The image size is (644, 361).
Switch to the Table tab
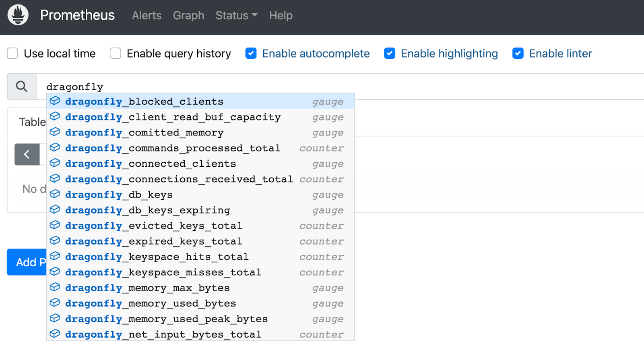click(32, 122)
